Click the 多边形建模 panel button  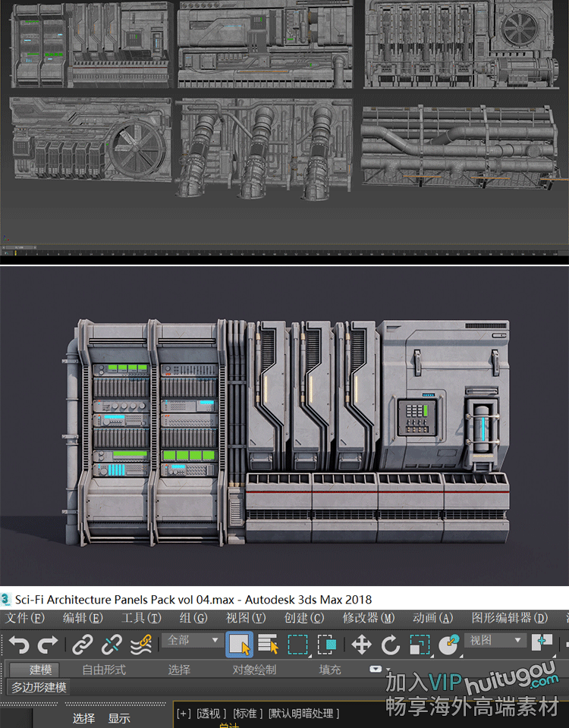pos(39,688)
